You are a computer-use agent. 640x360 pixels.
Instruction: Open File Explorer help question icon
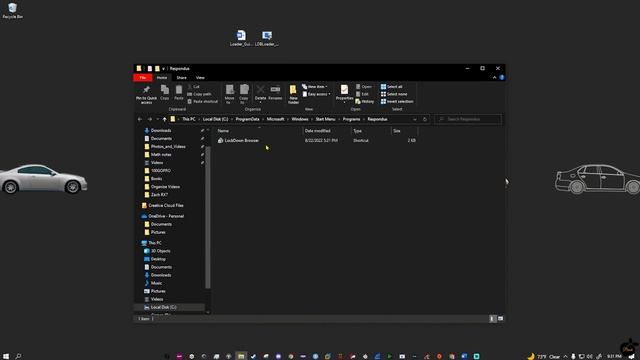(502, 78)
